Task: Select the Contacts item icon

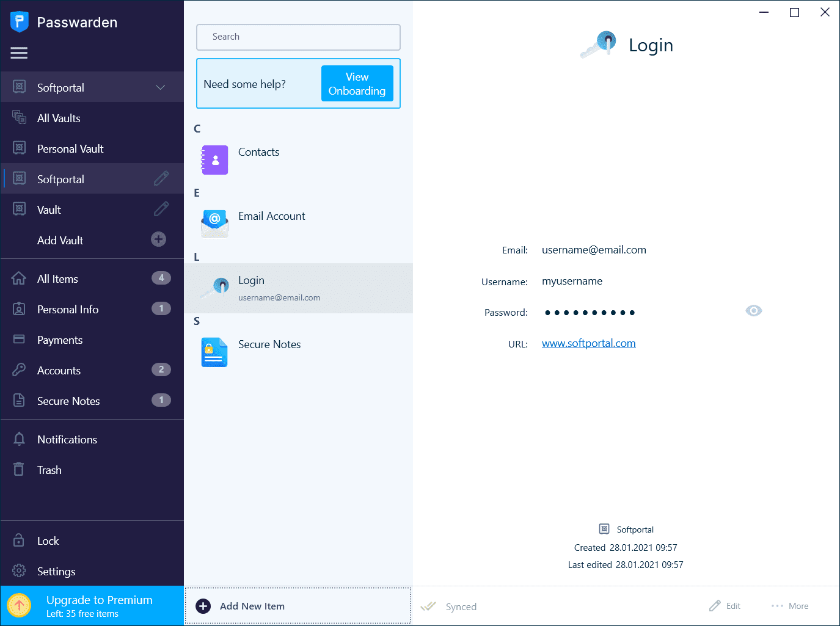Action: (214, 160)
